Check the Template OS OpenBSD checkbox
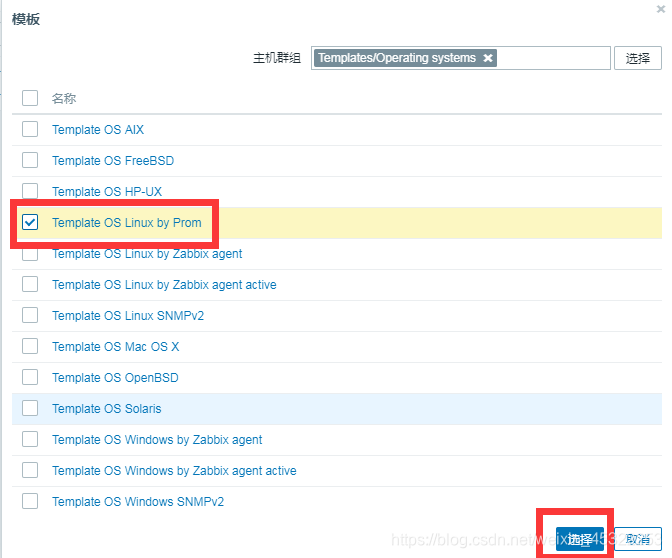672x558 pixels. tap(30, 377)
